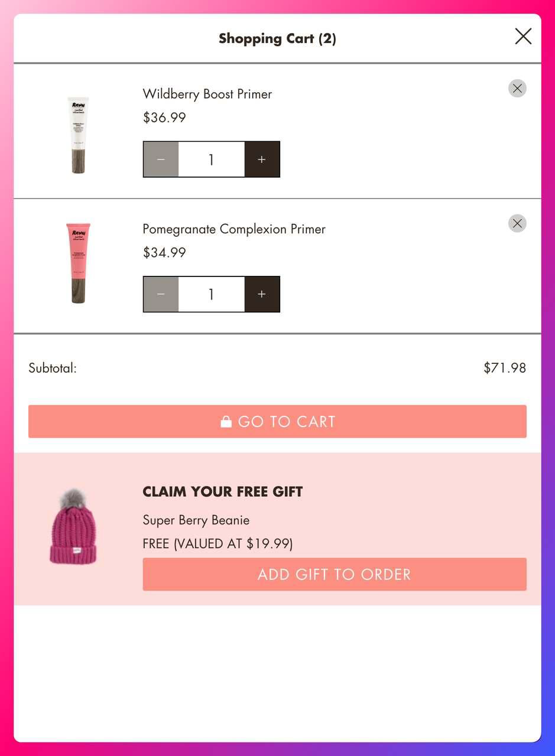Remove Wildberry Boost Primer from cart
The image size is (555, 756).
(517, 89)
